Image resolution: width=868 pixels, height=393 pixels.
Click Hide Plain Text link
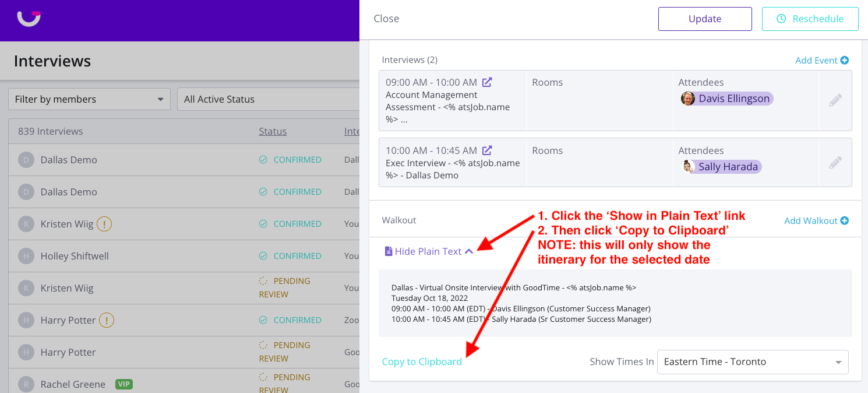(x=428, y=251)
